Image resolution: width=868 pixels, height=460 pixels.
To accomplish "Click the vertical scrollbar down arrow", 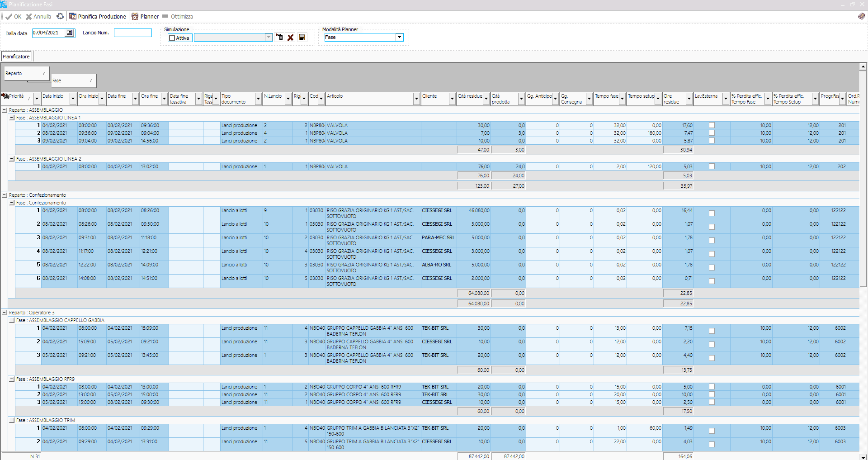I will [863, 457].
